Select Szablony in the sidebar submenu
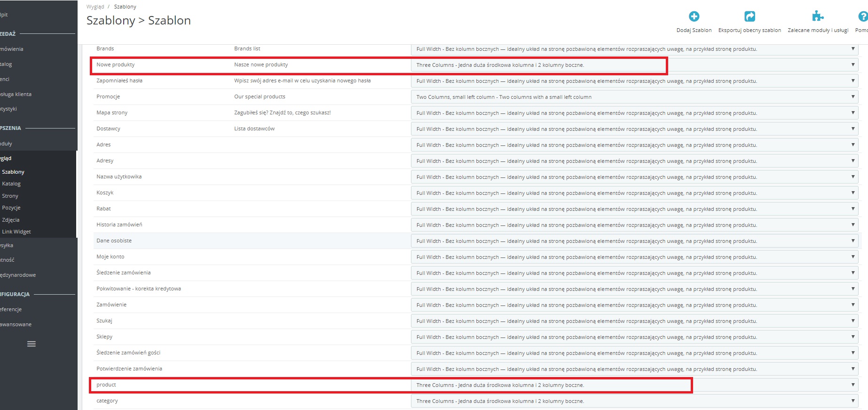The image size is (868, 410). click(13, 172)
